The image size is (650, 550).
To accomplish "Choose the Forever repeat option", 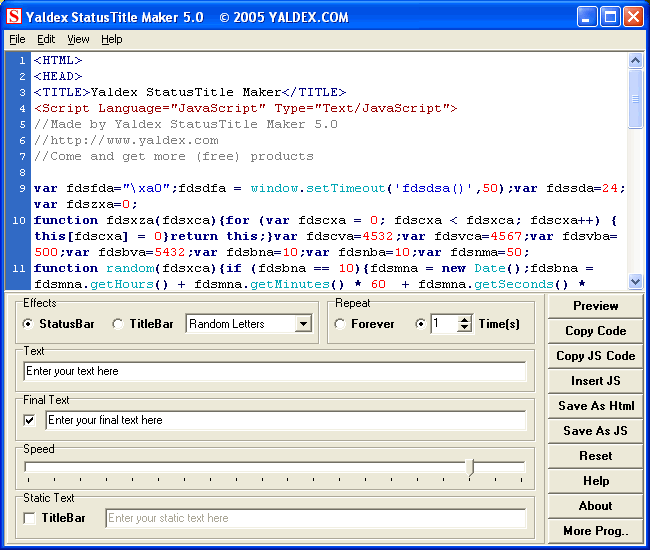I will coord(340,324).
